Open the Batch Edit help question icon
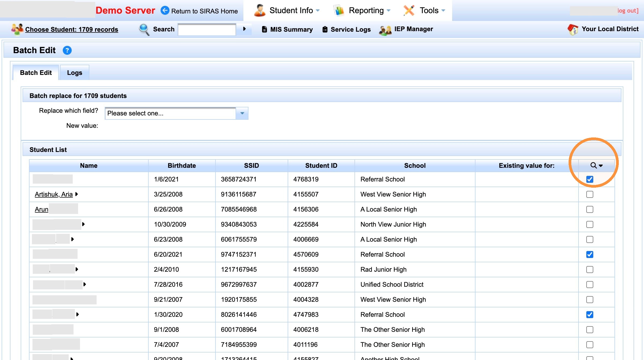The height and width of the screenshot is (360, 644). [x=67, y=50]
